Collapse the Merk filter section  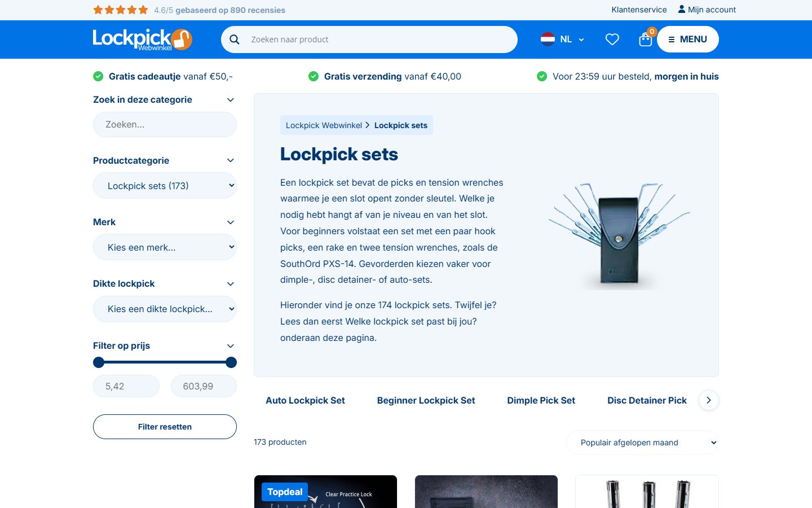click(x=230, y=222)
